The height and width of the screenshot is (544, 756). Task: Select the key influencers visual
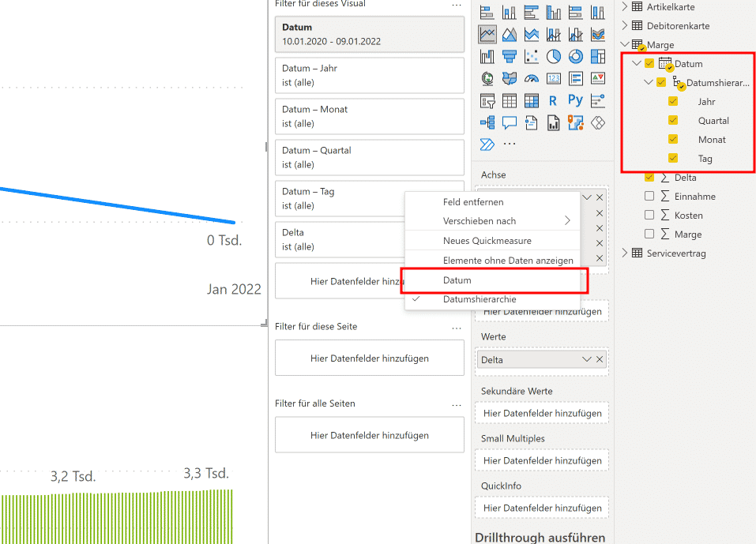coord(598,101)
